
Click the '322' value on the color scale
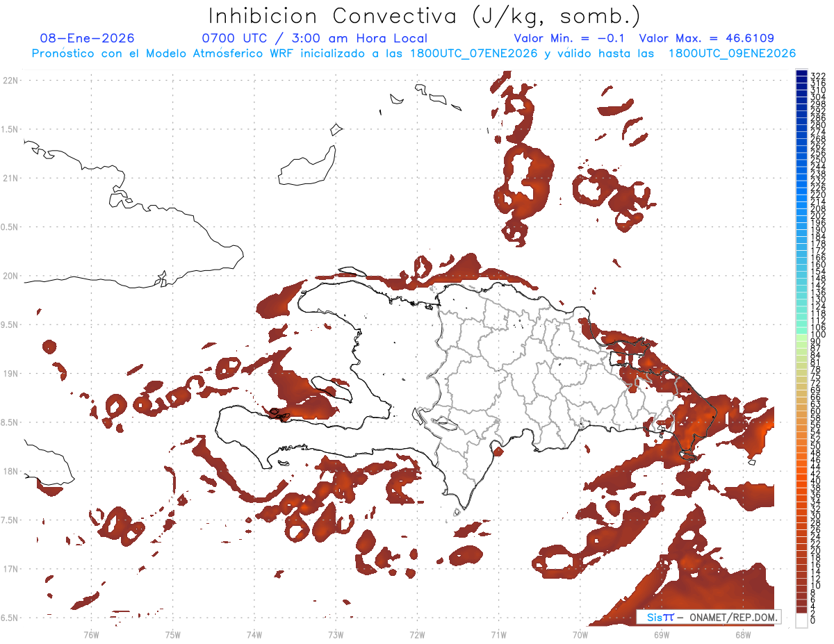[x=817, y=75]
